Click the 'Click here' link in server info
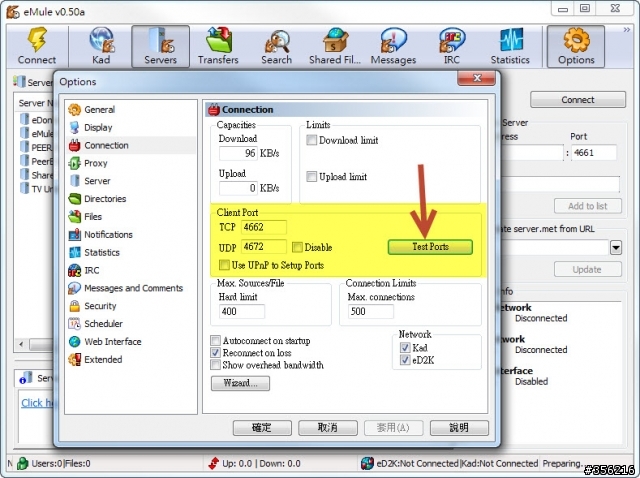Viewport: 640px width, 478px height. coord(37,403)
